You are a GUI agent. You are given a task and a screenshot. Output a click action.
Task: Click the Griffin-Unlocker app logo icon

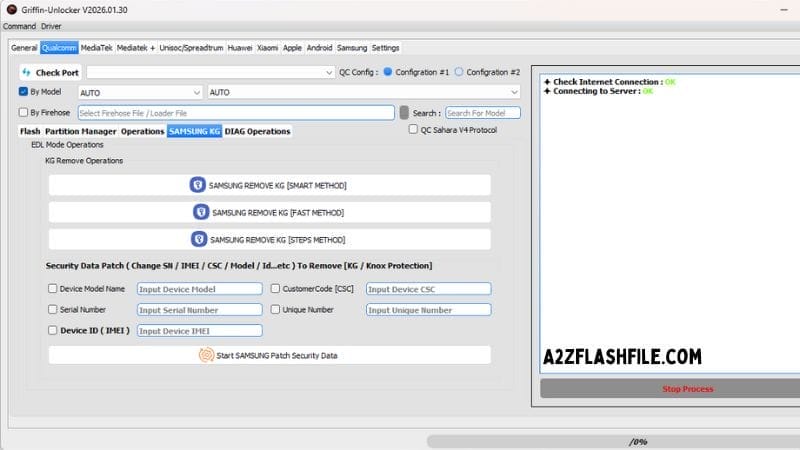[x=11, y=10]
